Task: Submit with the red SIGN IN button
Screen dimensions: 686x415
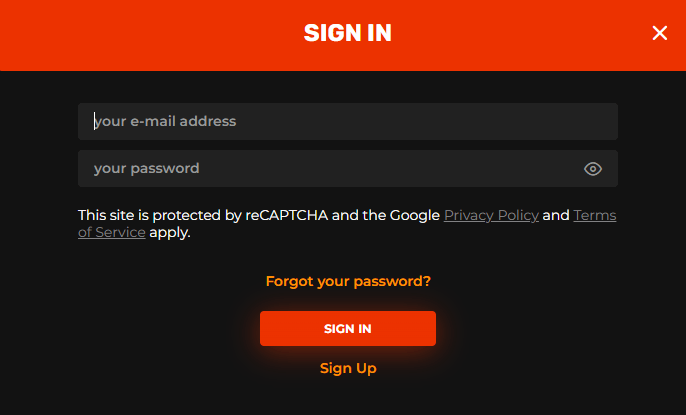Action: pos(348,328)
